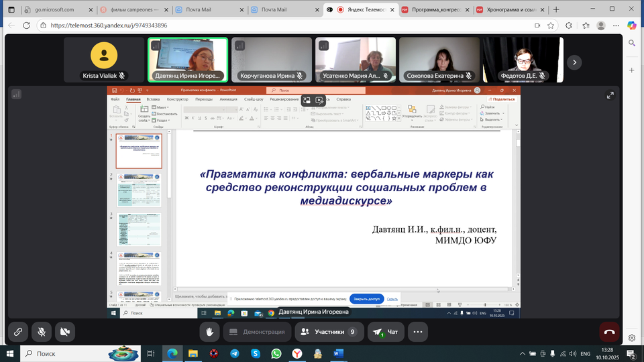Viewport: 644px width, 362px height.
Task: Open Telegram from the Windows taskbar
Action: click(x=234, y=353)
